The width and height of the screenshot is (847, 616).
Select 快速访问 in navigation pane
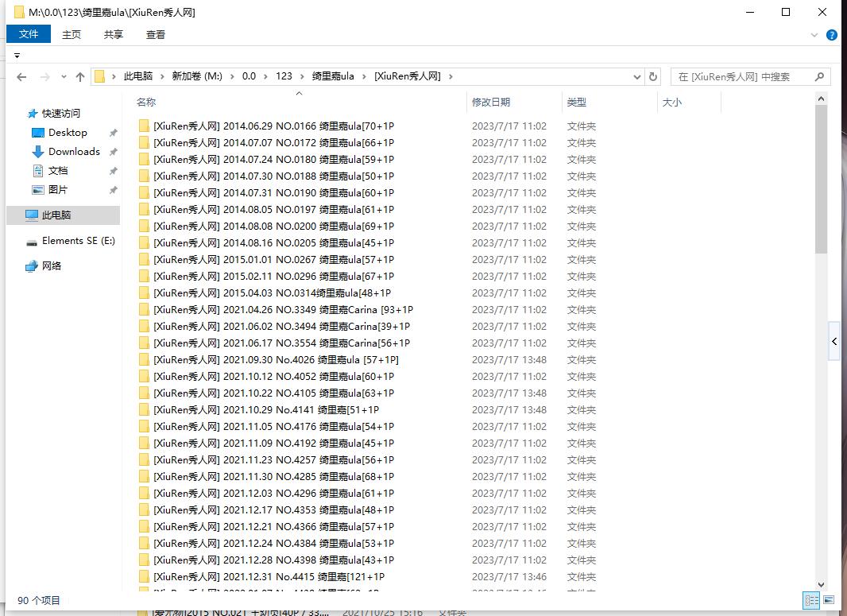pos(61,113)
